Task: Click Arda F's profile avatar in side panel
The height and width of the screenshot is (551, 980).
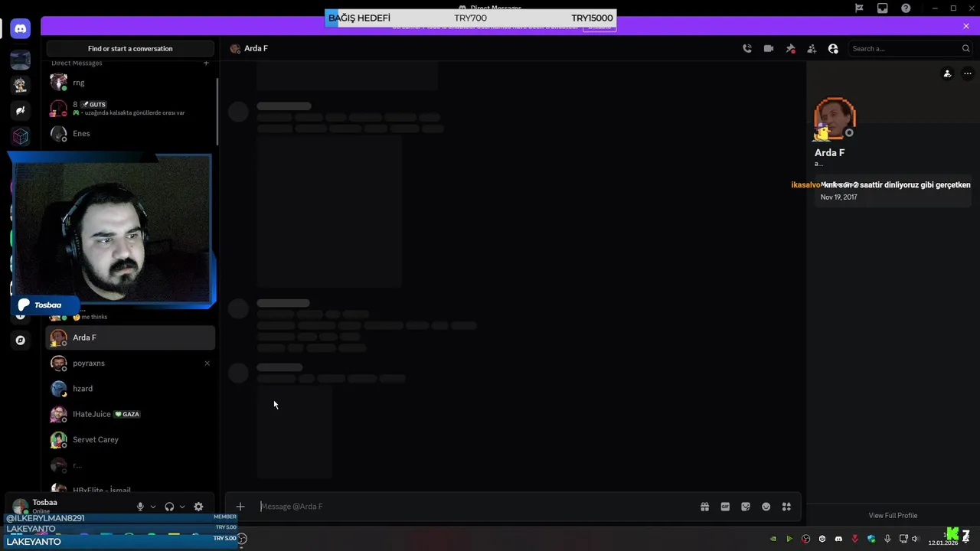Action: tap(835, 119)
